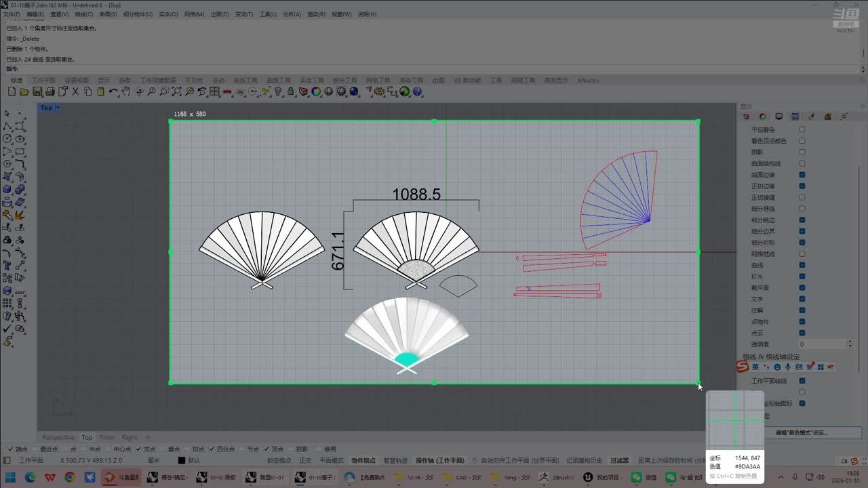Click the Print icon in standard toolbar
This screenshot has height=488, width=868.
pos(50,91)
